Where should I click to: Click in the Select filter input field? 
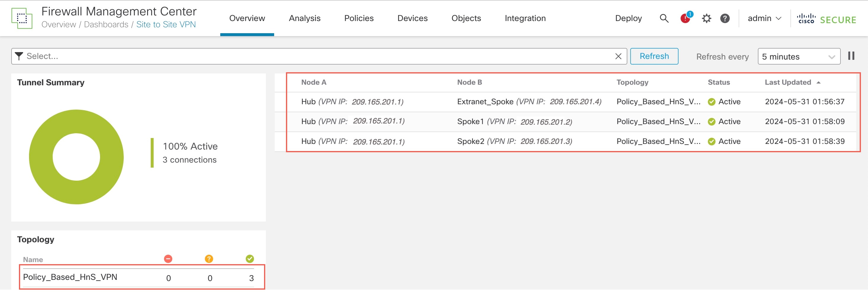coord(319,56)
